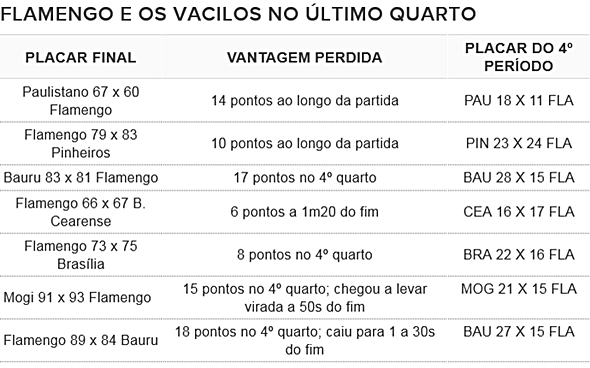Select the 'Placar Final' column header
This screenshot has height=368, width=590.
point(81,58)
